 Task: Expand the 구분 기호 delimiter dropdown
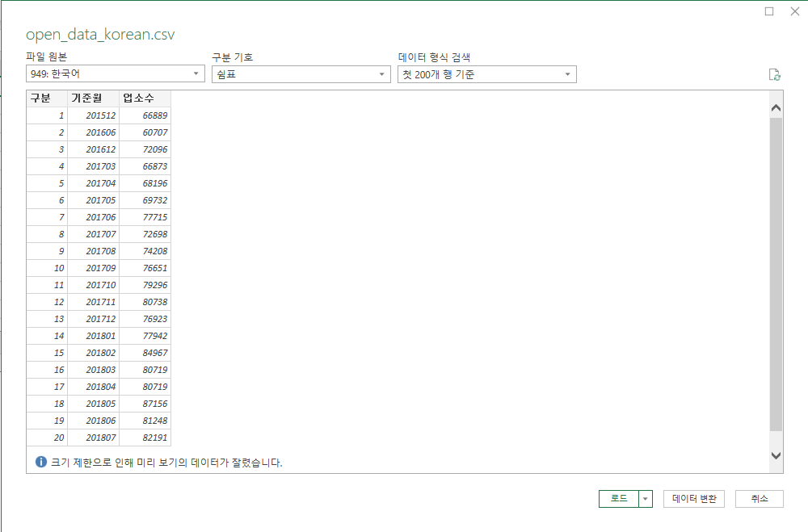coord(301,74)
